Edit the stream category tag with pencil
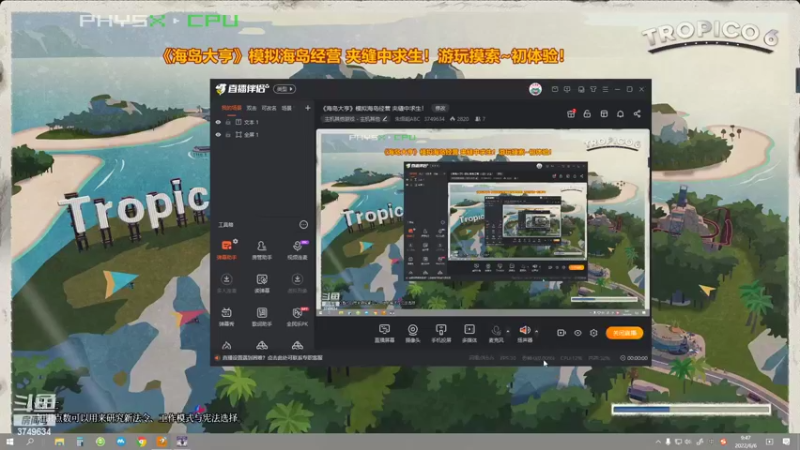Image resolution: width=800 pixels, height=450 pixels. pos(385,119)
